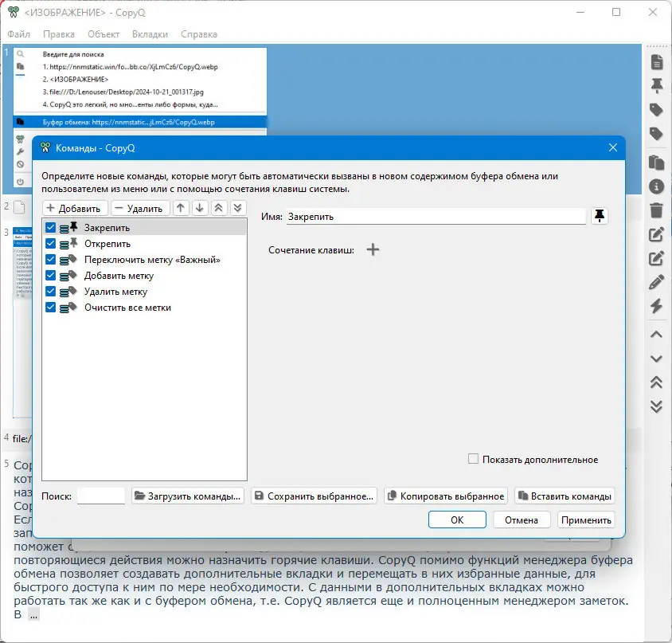This screenshot has height=643, width=672.
Task: Click the pin icon button beside Имя field
Action: [599, 216]
